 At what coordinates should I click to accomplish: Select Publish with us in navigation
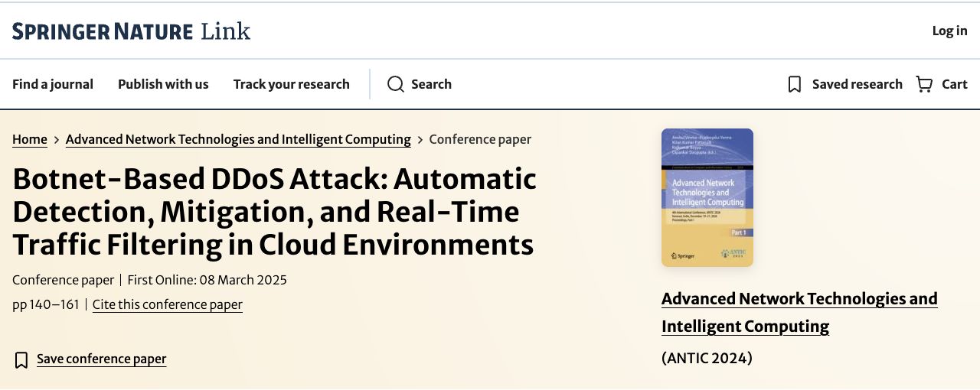163,84
